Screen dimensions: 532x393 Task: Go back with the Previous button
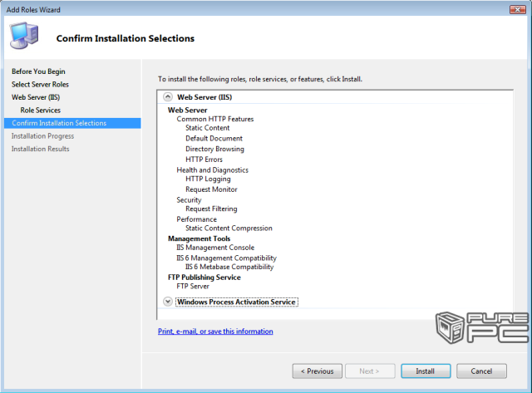318,371
